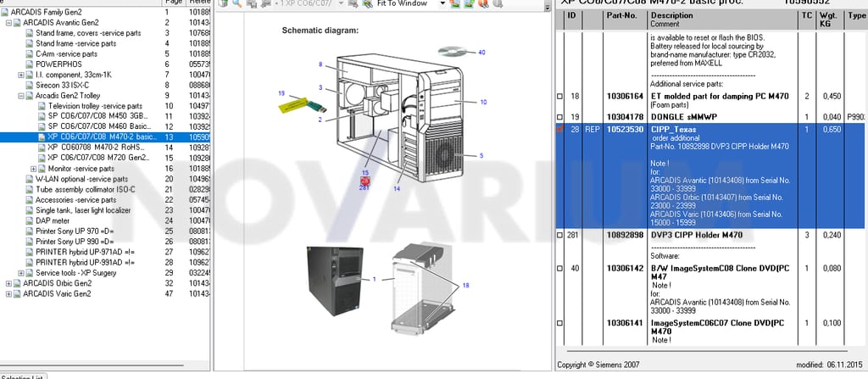Image resolution: width=868 pixels, height=379 pixels.
Task: Click the magnifier search icon in toolbar
Action: click(x=237, y=3)
